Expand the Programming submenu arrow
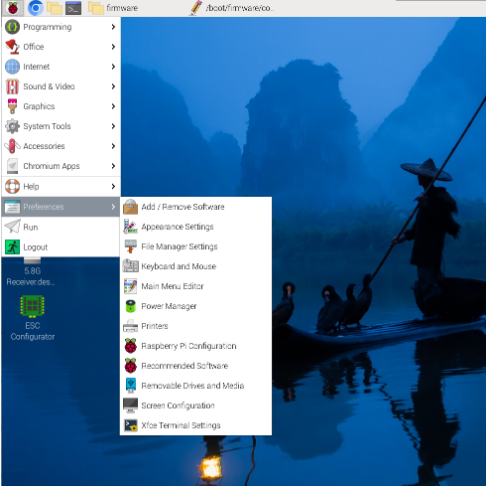The height and width of the screenshot is (486, 486). pyautogui.click(x=113, y=27)
